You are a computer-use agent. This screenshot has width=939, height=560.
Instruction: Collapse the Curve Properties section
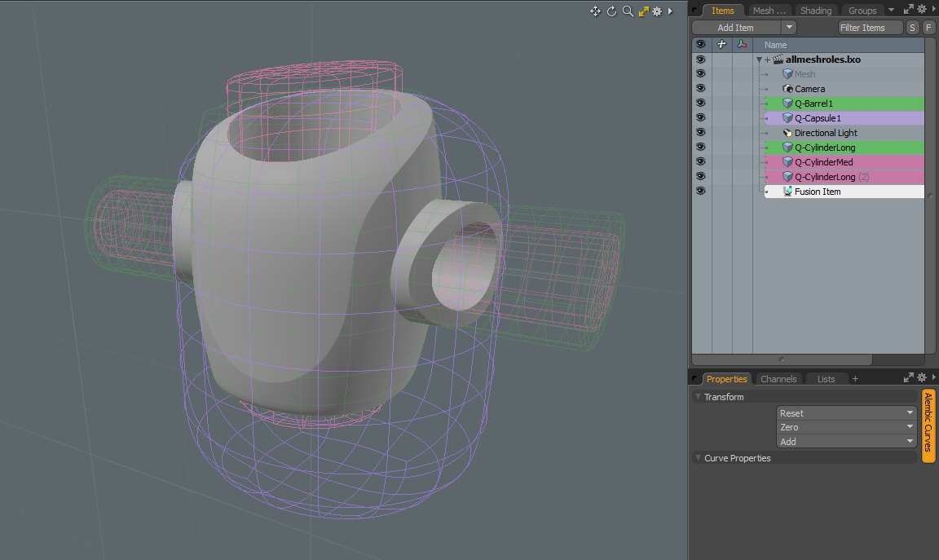698,458
